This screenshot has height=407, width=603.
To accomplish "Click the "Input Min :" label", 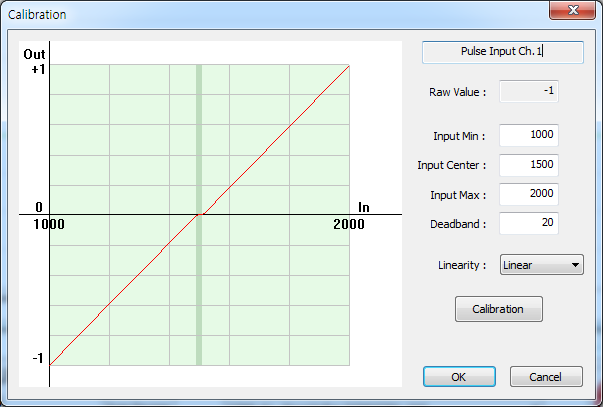I will click(459, 136).
